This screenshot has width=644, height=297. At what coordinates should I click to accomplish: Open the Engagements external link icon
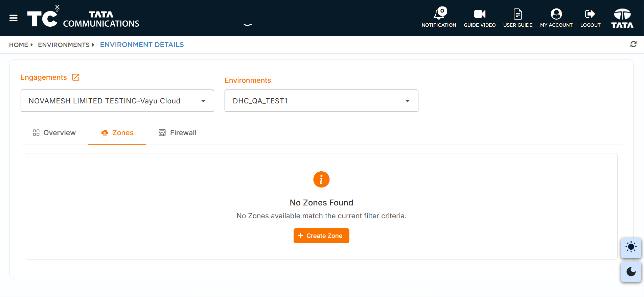tap(76, 77)
